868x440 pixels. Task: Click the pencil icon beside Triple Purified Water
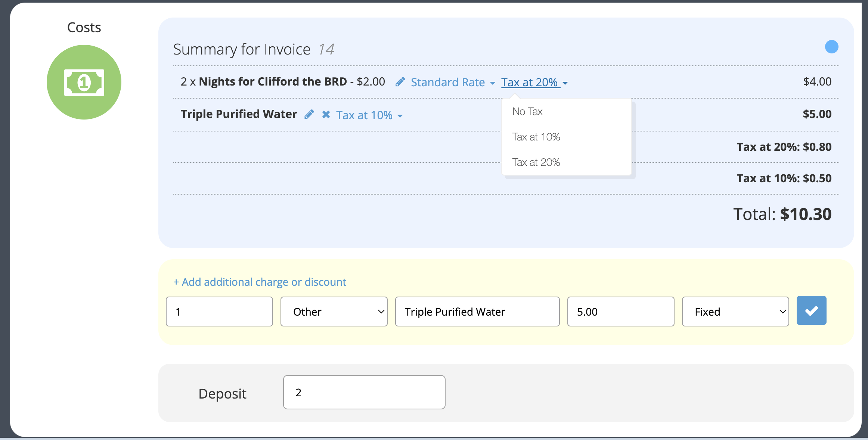click(309, 114)
